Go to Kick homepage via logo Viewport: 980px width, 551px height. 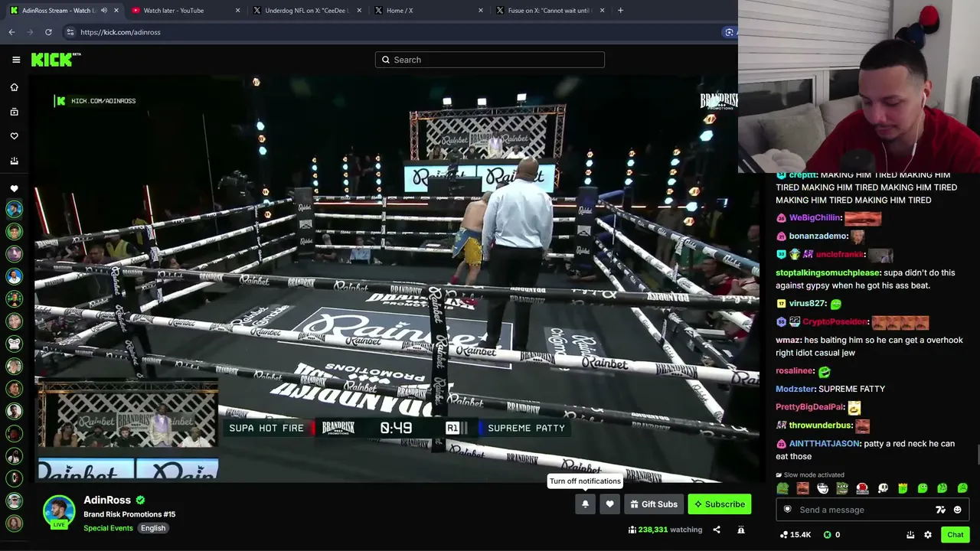(55, 60)
